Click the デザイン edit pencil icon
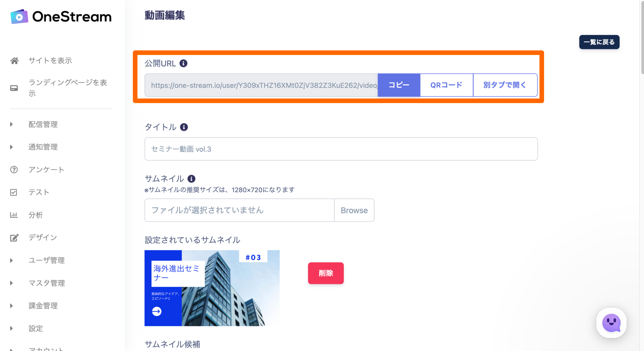644x351 pixels. pyautogui.click(x=14, y=238)
